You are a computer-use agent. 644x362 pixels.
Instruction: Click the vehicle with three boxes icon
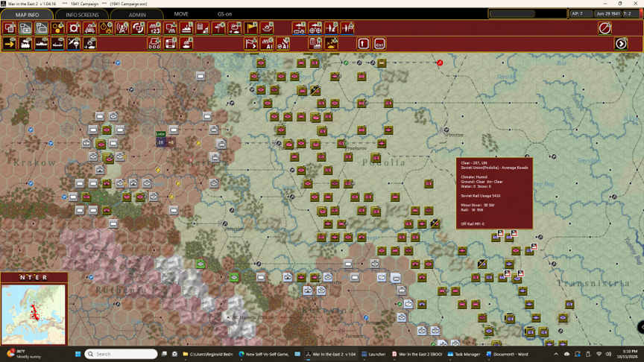point(154,43)
